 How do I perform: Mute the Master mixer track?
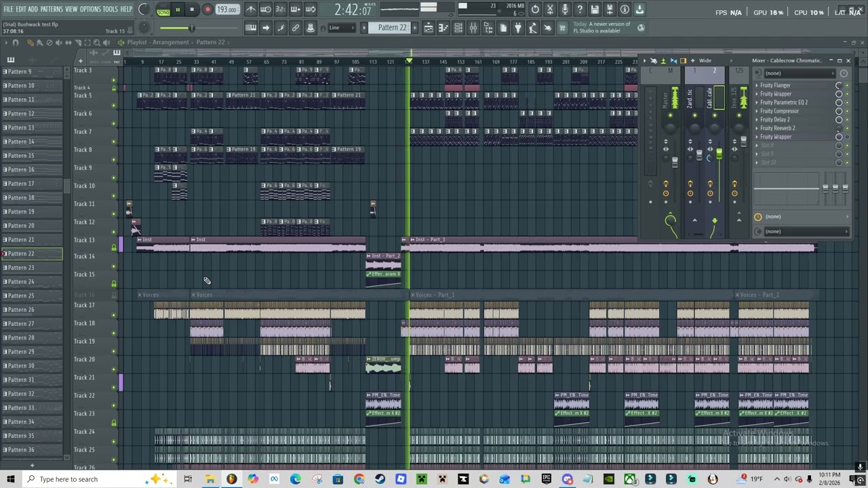click(671, 115)
